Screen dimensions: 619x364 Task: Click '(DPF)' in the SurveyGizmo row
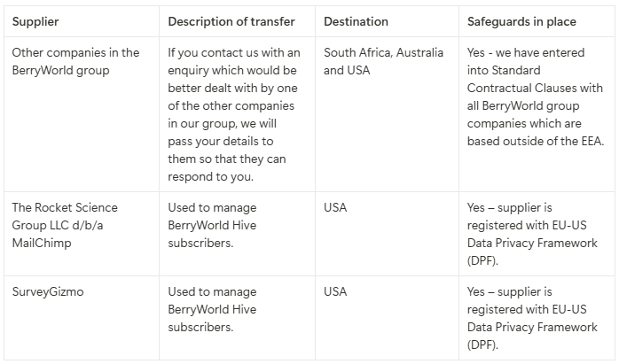[x=482, y=345]
